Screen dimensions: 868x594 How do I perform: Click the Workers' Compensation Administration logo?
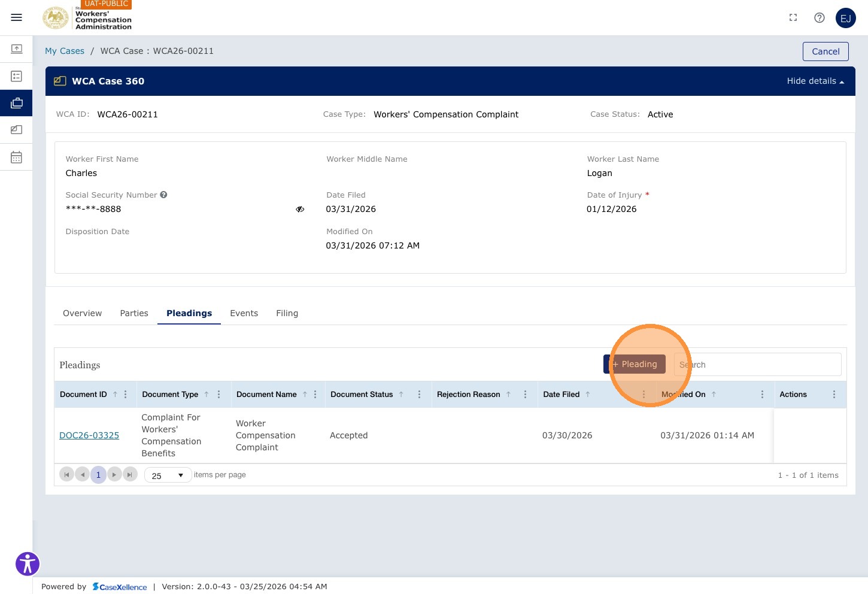click(x=87, y=18)
